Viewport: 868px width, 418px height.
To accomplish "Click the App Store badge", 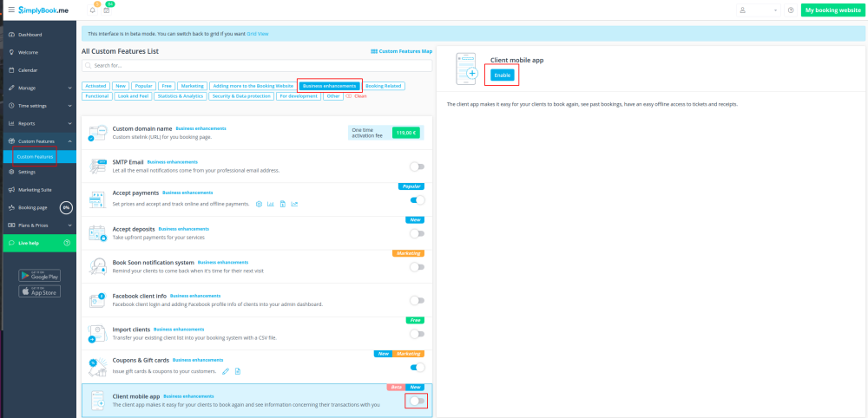I will pyautogui.click(x=39, y=291).
